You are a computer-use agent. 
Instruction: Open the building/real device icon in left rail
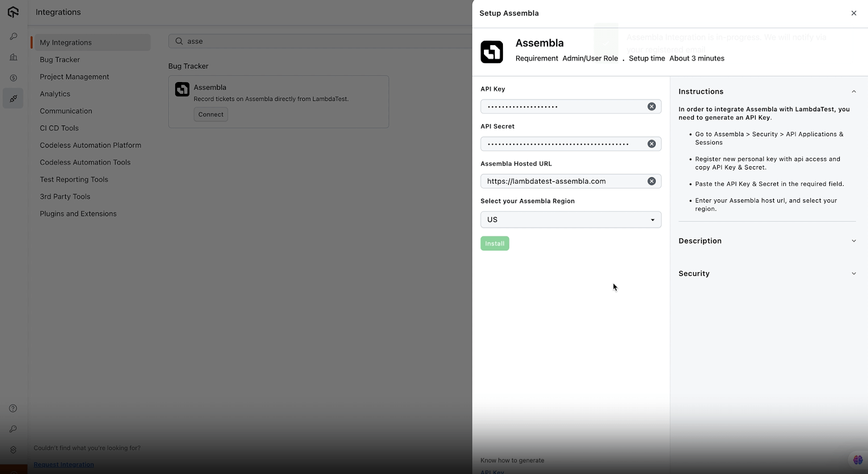coord(13,57)
